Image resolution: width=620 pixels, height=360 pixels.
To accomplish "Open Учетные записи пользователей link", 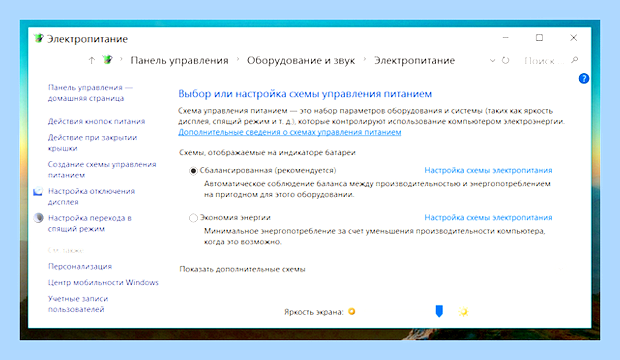I will tap(78, 304).
